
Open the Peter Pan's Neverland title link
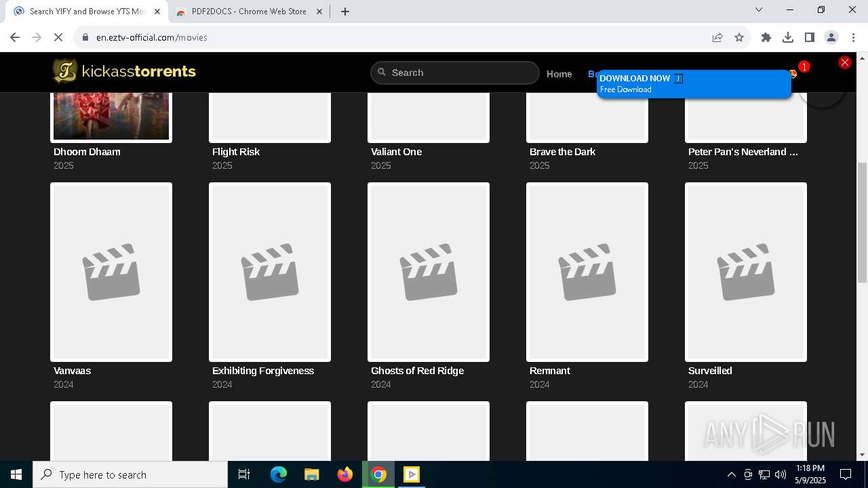[x=743, y=152]
